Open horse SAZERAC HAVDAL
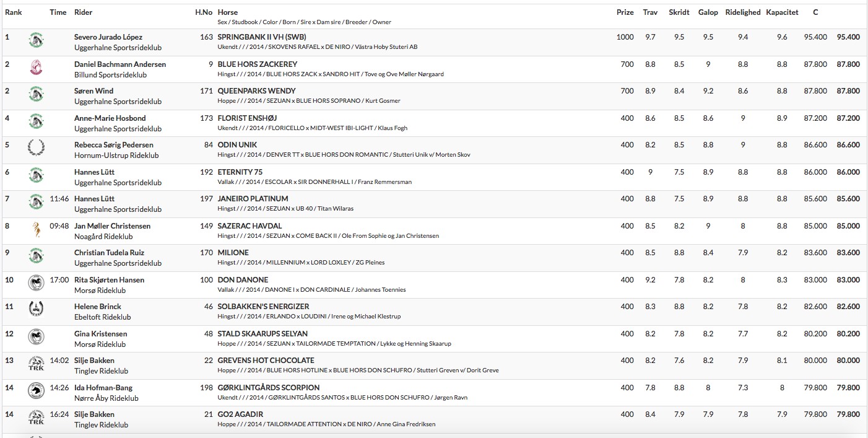The height and width of the screenshot is (438, 868). click(250, 226)
